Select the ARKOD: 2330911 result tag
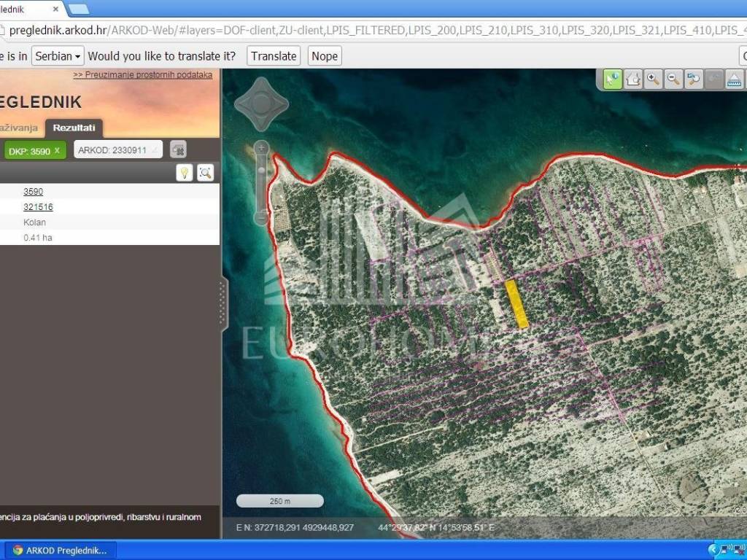 coord(112,150)
